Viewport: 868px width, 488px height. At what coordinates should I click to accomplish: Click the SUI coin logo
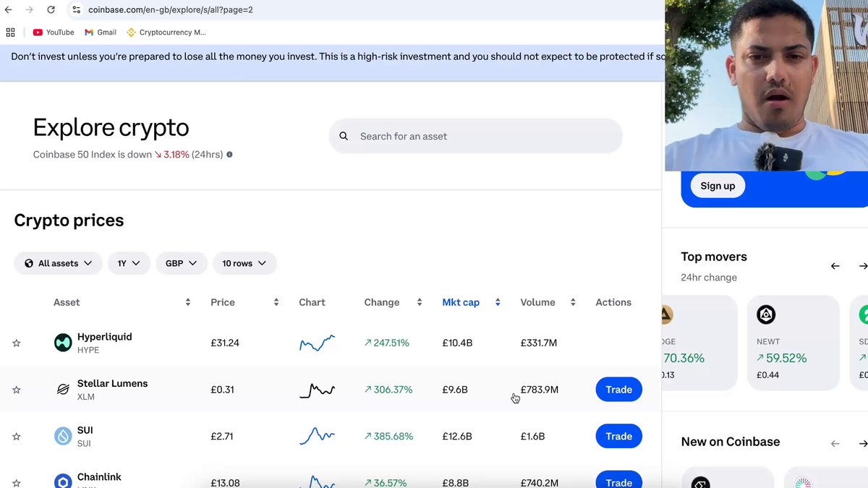(63, 436)
